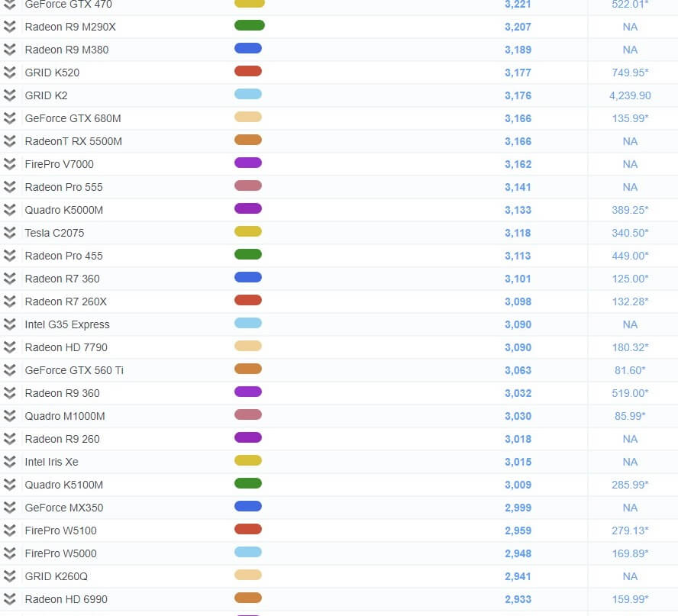Click price 169.89* for FirePro W5000
Viewport: 678px width, 616px height.
(630, 553)
